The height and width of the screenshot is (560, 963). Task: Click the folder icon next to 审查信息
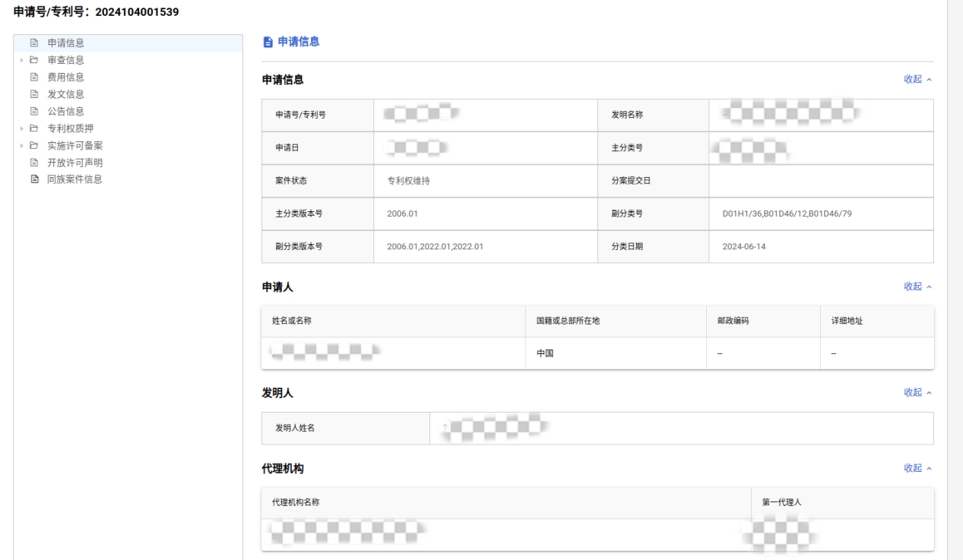tap(33, 60)
